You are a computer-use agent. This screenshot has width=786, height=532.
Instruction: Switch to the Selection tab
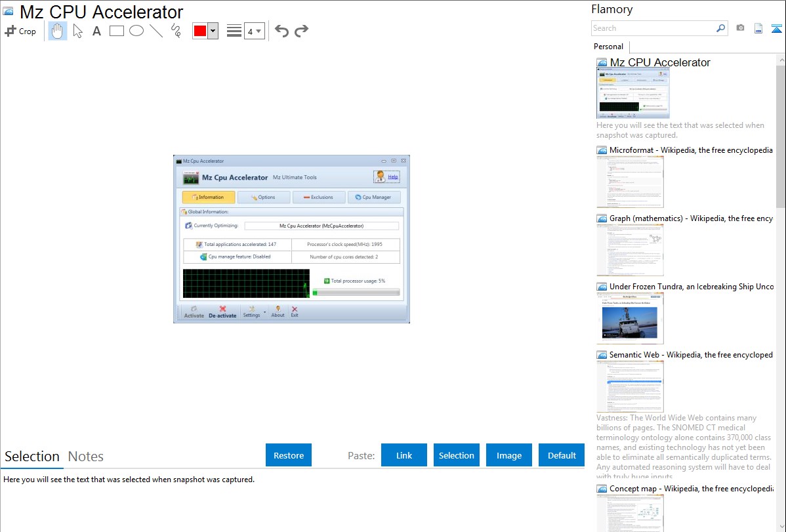tap(32, 457)
